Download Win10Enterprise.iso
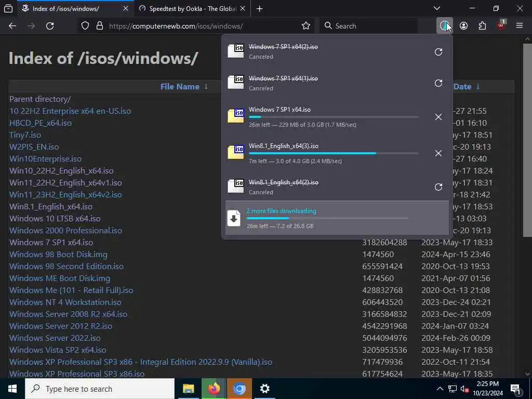The width and height of the screenshot is (532, 399). pyautogui.click(x=46, y=159)
